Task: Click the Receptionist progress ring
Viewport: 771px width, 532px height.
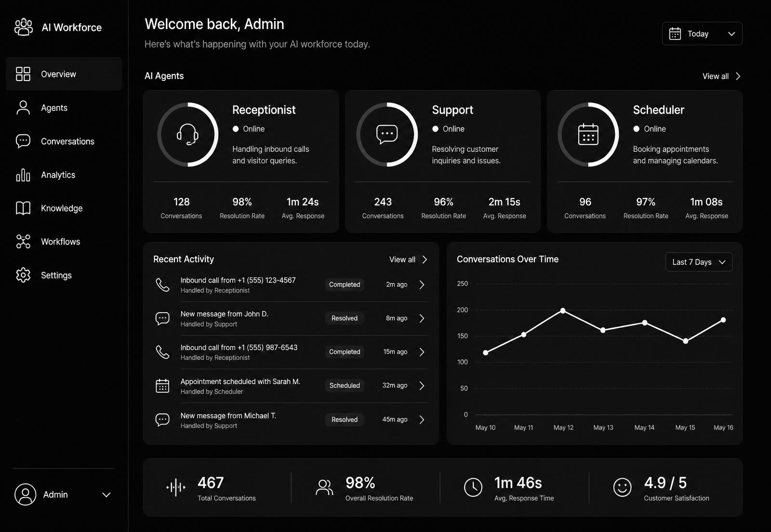Action: [x=187, y=134]
